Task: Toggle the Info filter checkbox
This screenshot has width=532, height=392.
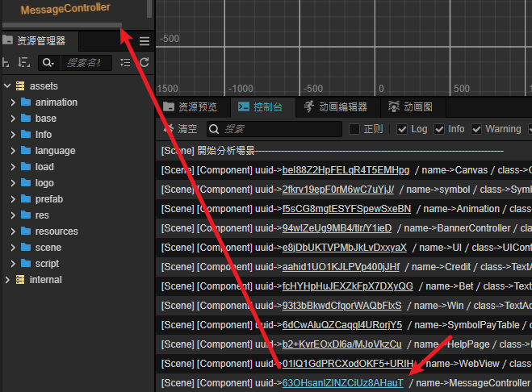Action: click(x=439, y=129)
